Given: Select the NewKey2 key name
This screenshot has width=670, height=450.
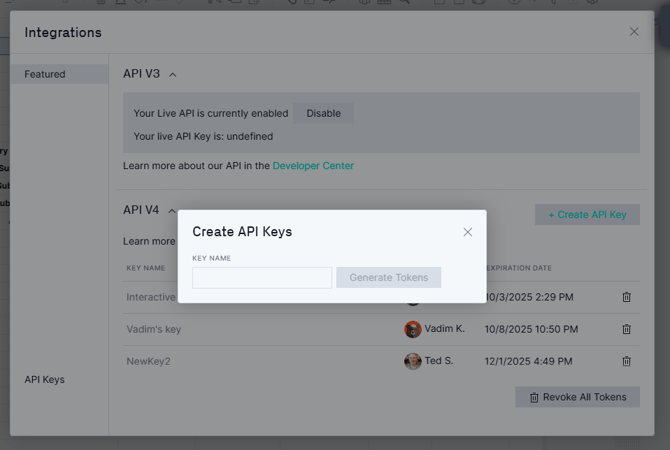Looking at the screenshot, I should (x=148, y=362).
